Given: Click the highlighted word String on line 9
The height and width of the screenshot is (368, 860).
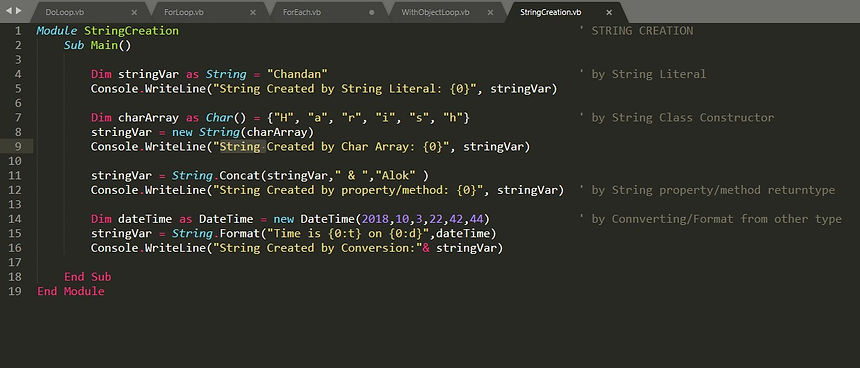Looking at the screenshot, I should pos(240,146).
